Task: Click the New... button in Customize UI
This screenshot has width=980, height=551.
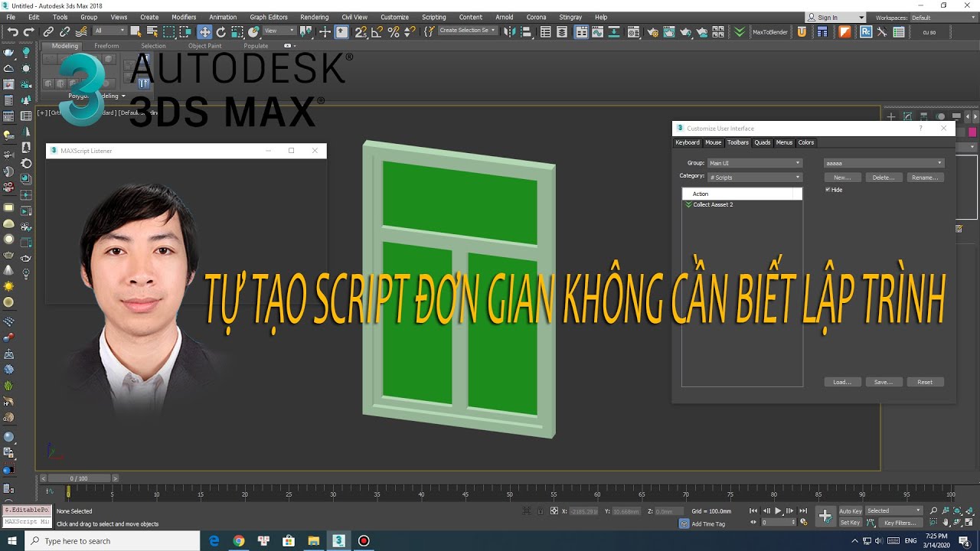Action: click(842, 178)
